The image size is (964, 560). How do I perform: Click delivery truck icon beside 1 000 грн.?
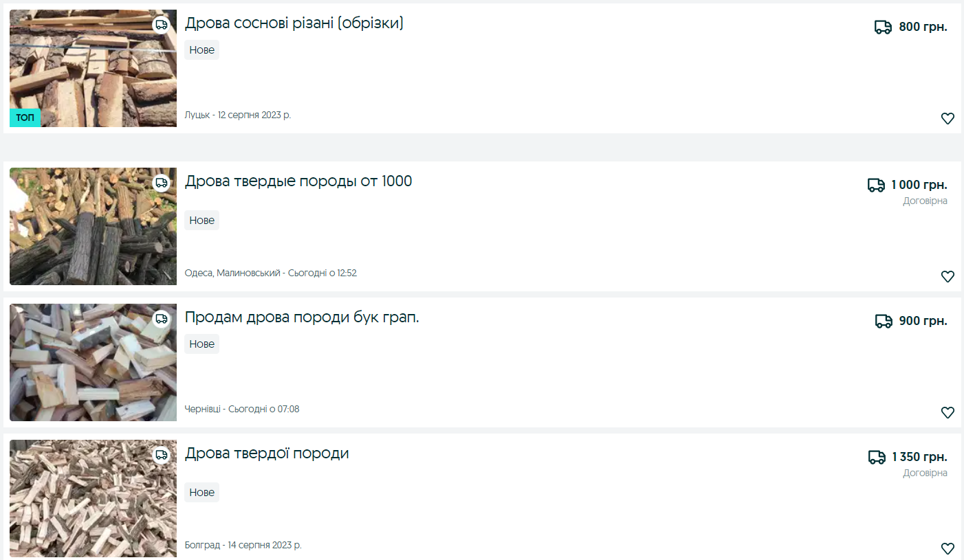(x=876, y=185)
